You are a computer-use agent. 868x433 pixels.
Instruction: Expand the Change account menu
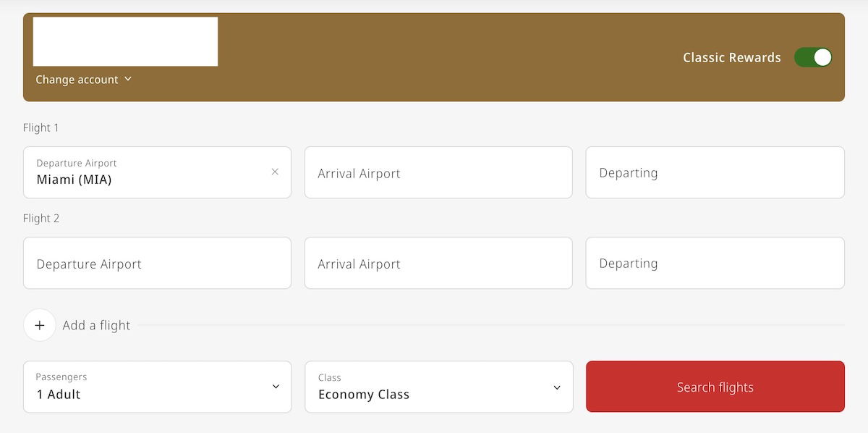77,80
